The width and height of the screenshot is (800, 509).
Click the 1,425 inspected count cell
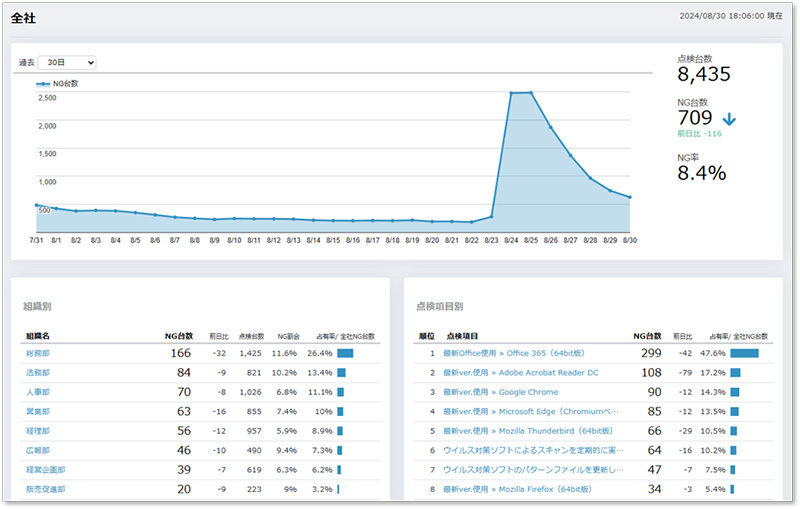250,353
